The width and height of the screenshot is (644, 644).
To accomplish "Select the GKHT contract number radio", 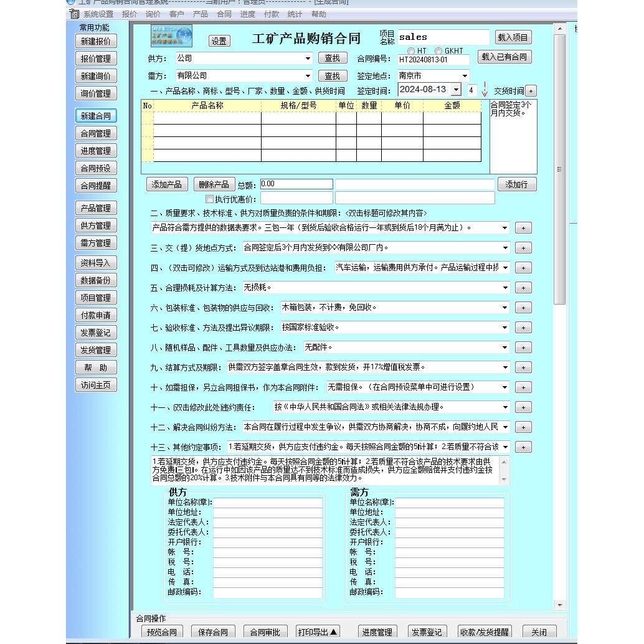I will 438,51.
